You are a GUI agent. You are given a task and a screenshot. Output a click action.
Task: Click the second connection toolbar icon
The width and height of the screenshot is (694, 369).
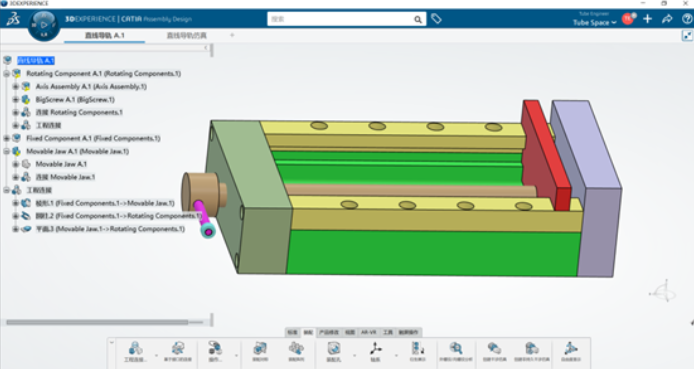tap(177, 348)
